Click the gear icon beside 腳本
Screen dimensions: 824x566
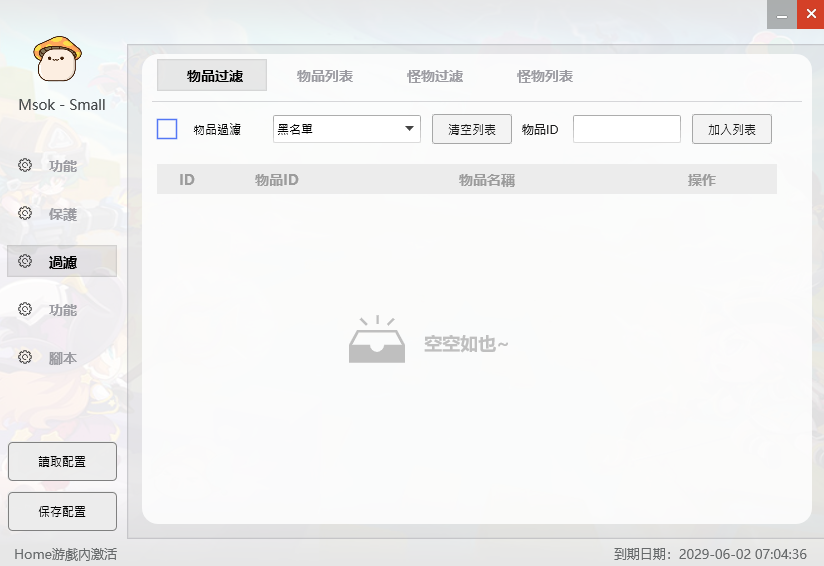[x=25, y=357]
